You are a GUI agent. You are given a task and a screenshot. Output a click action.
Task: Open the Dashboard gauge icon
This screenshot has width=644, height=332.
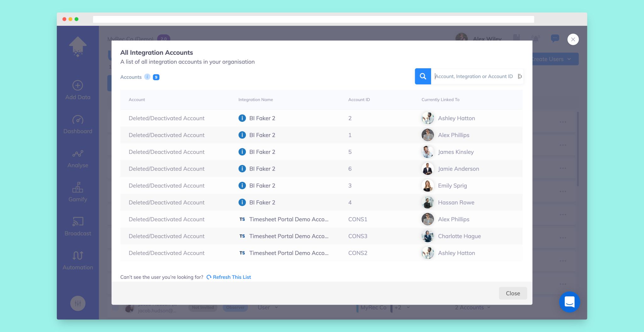[x=78, y=120]
